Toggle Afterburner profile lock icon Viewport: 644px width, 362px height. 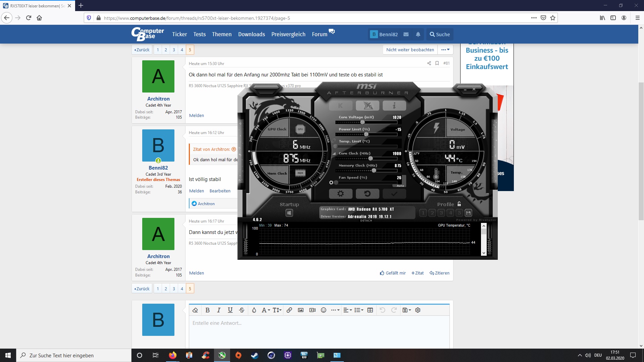click(459, 204)
